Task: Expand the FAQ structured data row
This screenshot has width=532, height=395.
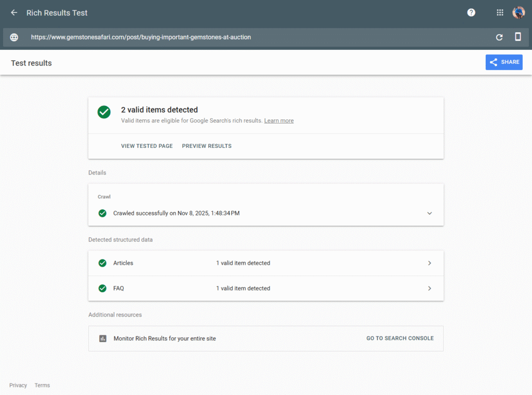Action: [x=429, y=288]
